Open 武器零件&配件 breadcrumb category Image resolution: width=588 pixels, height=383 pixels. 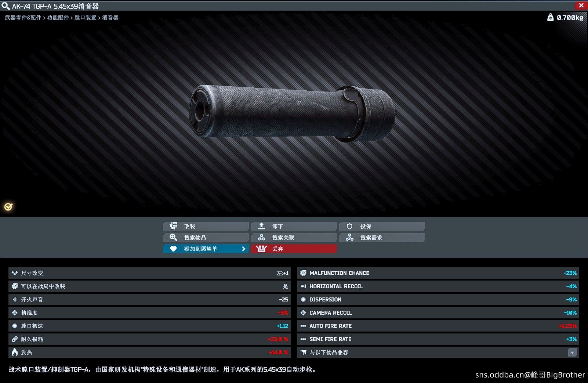pos(23,18)
